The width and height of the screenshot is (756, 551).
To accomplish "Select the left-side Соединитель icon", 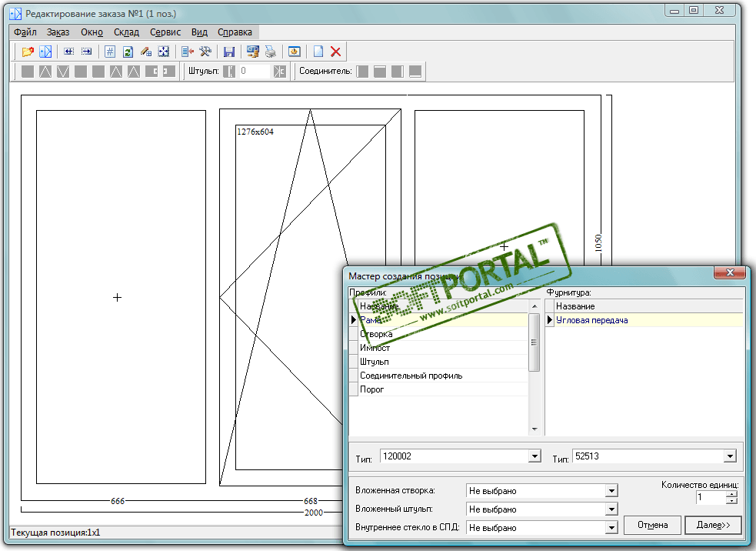I will [362, 72].
